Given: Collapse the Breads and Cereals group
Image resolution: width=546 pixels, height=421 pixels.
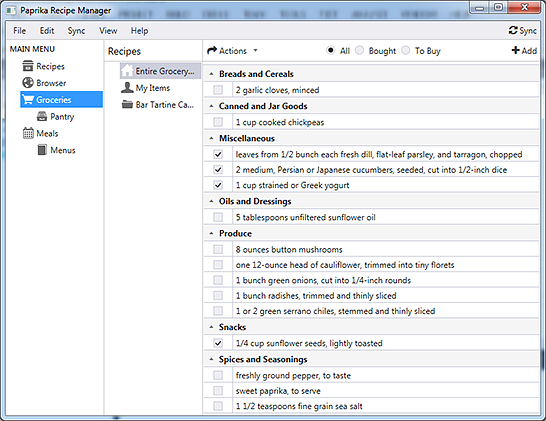Looking at the screenshot, I should 211,74.
